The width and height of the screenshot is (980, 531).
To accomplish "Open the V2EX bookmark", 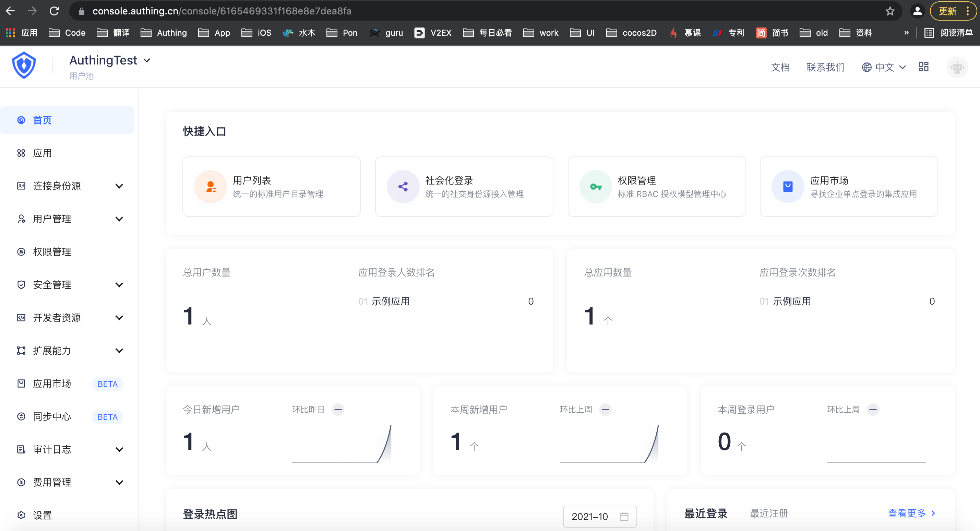I will click(x=433, y=33).
